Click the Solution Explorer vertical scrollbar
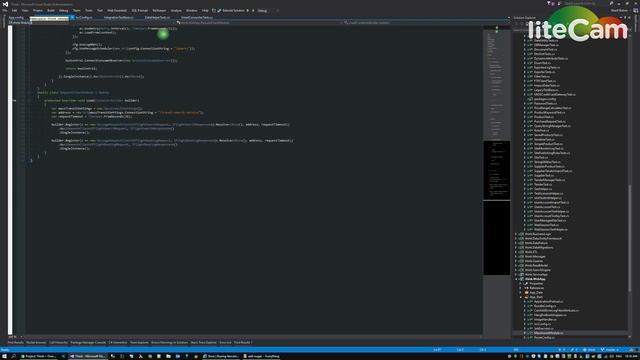 pyautogui.click(x=630, y=239)
